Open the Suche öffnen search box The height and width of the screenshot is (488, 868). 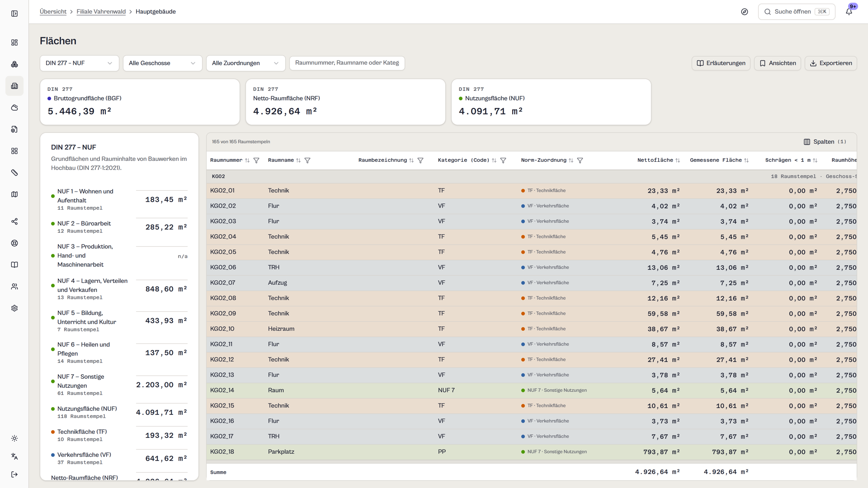point(797,12)
